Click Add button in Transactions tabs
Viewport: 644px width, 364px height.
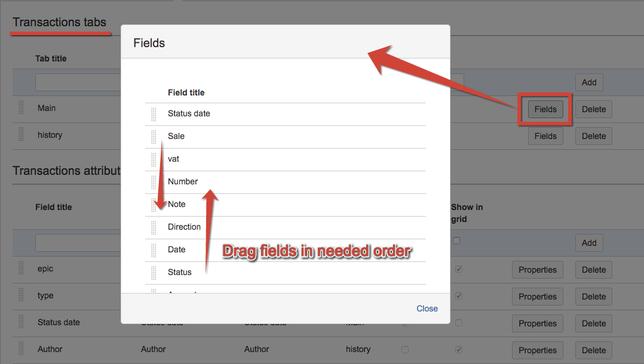[588, 82]
